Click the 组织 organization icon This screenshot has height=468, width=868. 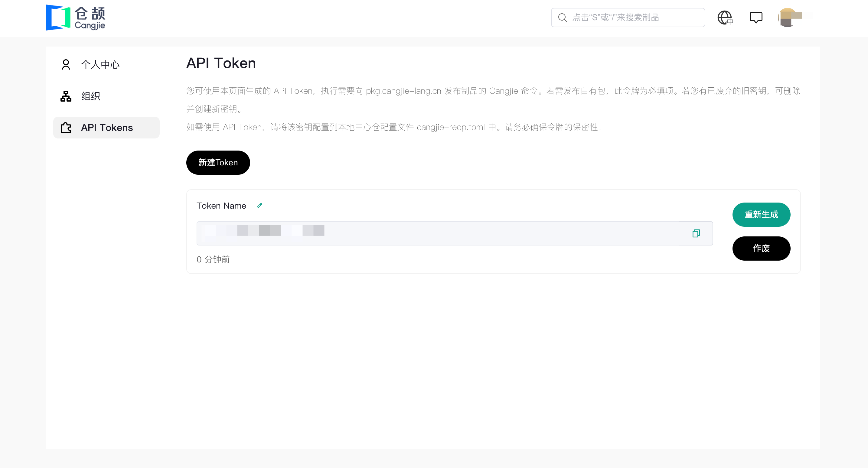coord(66,96)
